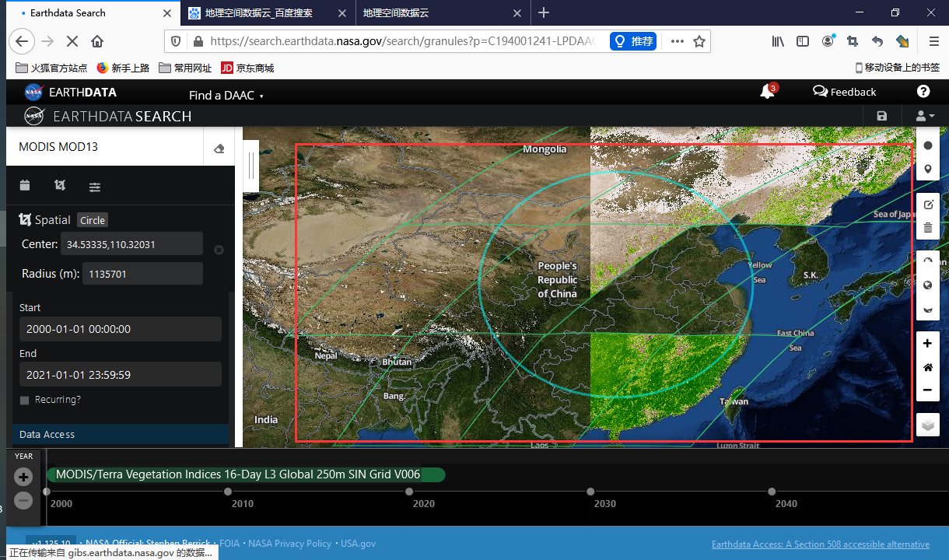Screen dimensions: 949x560
Task: Open the temporal filter calendar icon
Action: tap(24, 187)
